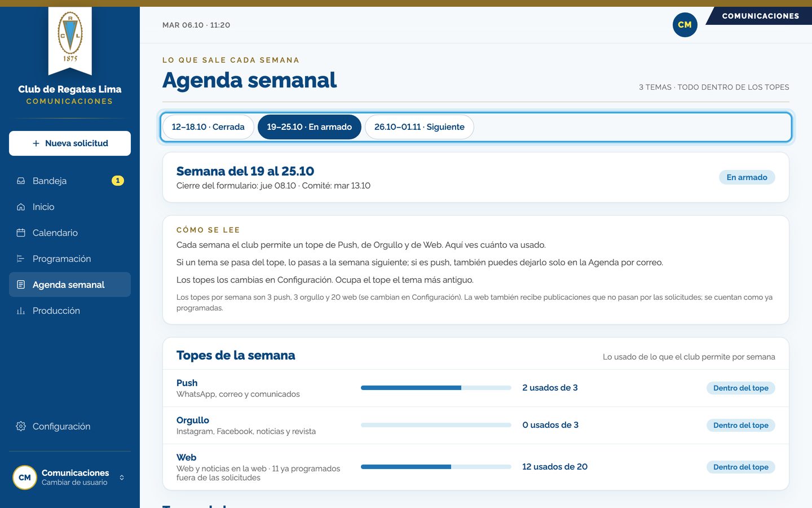Select the 19–25.10 · En armado week tab
The height and width of the screenshot is (508, 812).
click(310, 127)
